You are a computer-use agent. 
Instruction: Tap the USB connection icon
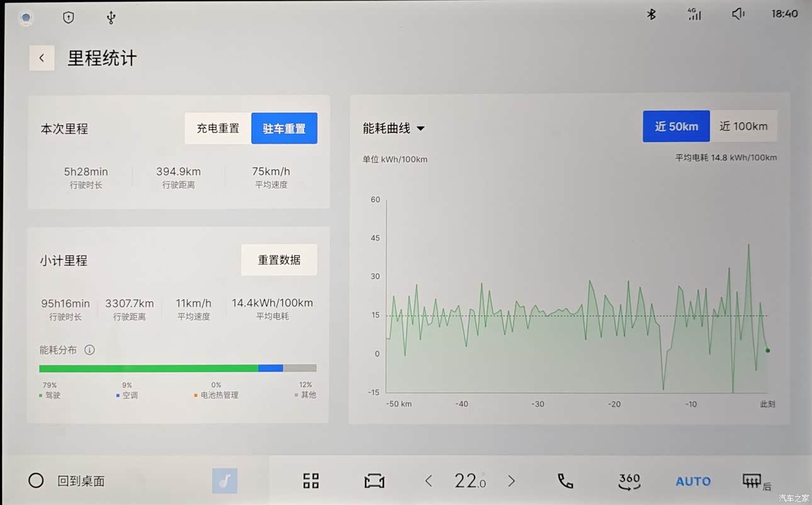(111, 18)
